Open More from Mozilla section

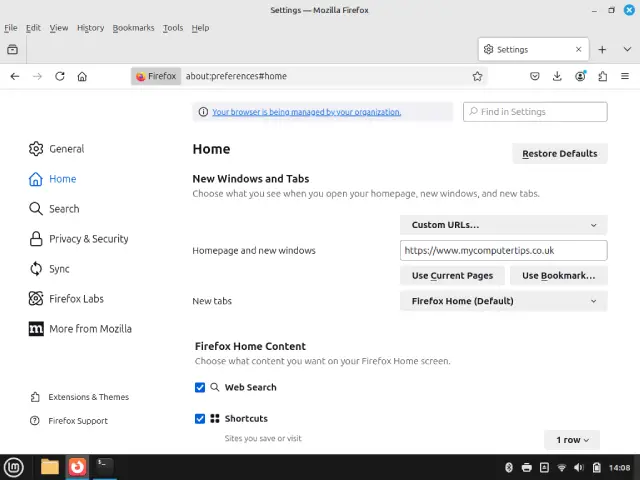click(80, 329)
